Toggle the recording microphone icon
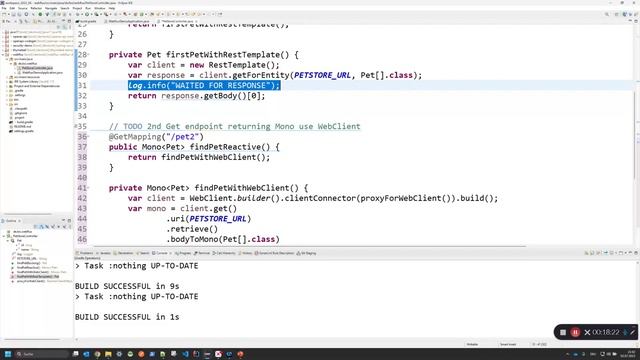This screenshot has width=640, height=360. click(625, 332)
